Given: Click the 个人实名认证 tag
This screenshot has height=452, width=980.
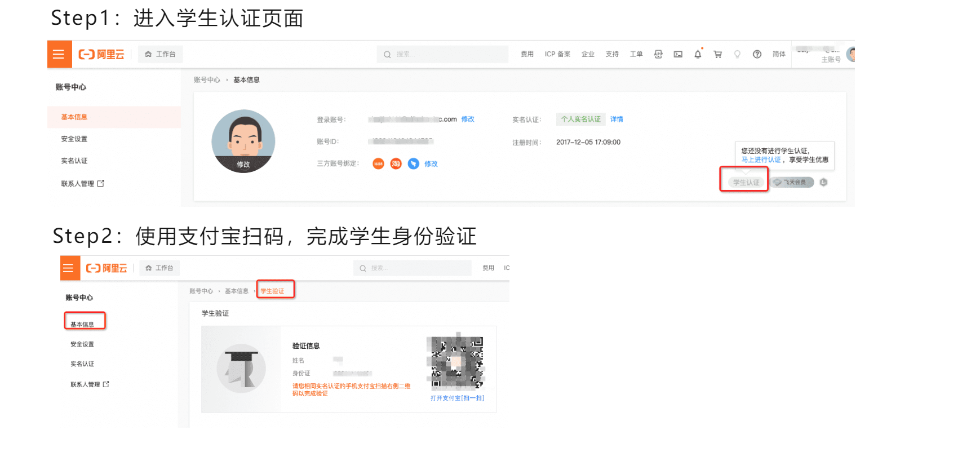Looking at the screenshot, I should coord(581,119).
